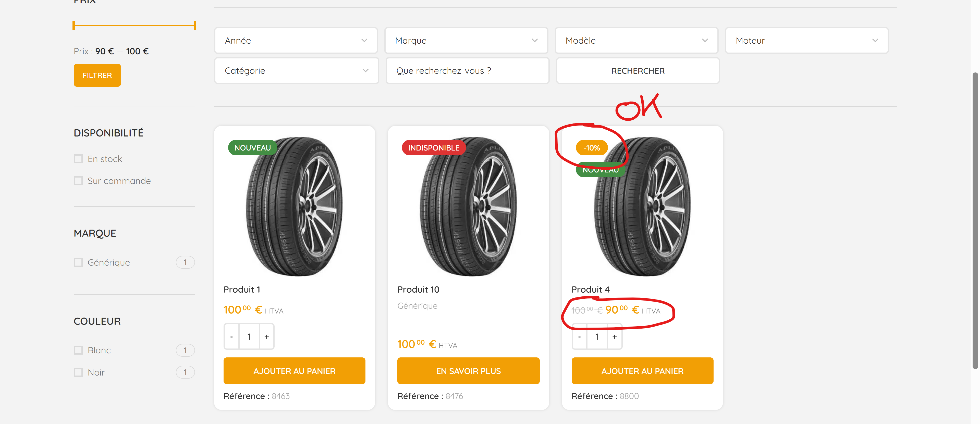
Task: Open the Moteur dropdown
Action: pos(806,40)
